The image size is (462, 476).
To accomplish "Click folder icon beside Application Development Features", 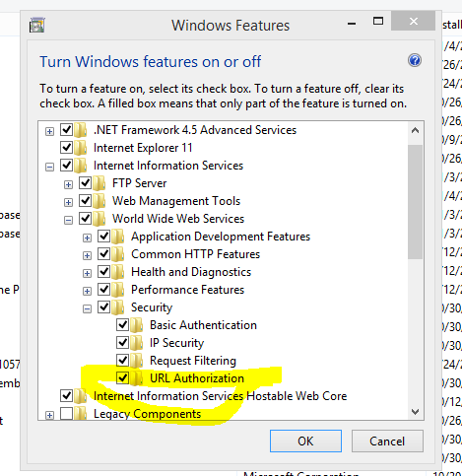I will pos(117,237).
